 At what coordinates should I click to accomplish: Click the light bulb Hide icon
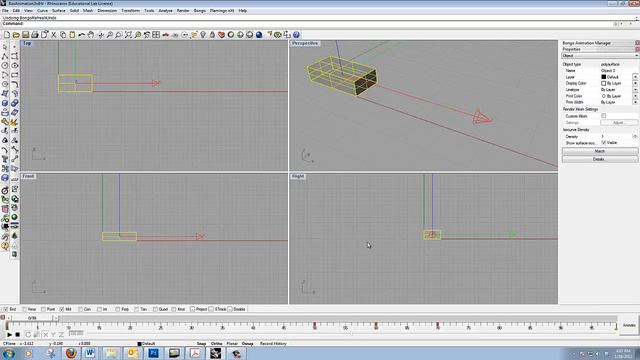pyautogui.click(x=203, y=35)
